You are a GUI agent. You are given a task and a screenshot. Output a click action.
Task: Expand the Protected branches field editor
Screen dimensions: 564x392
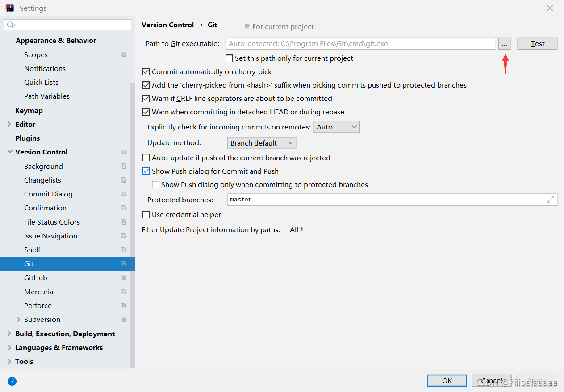click(551, 200)
